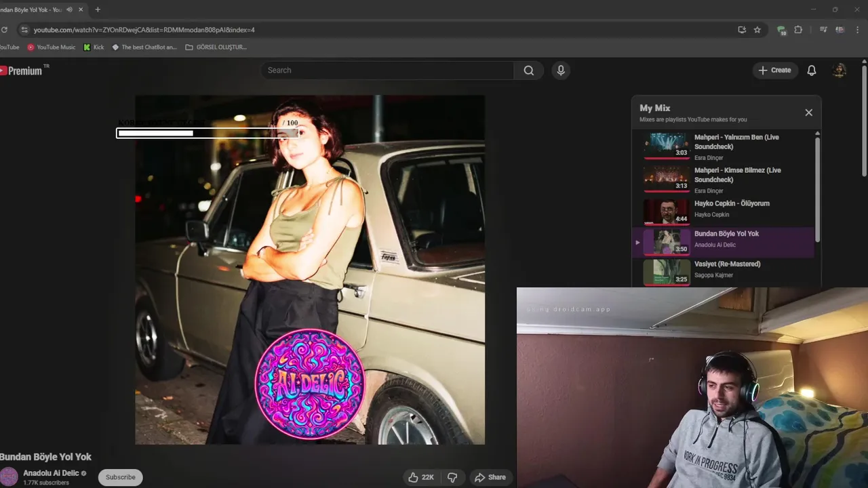Close the My Mix playlist panel
Viewport: 868px width, 488px height.
808,113
